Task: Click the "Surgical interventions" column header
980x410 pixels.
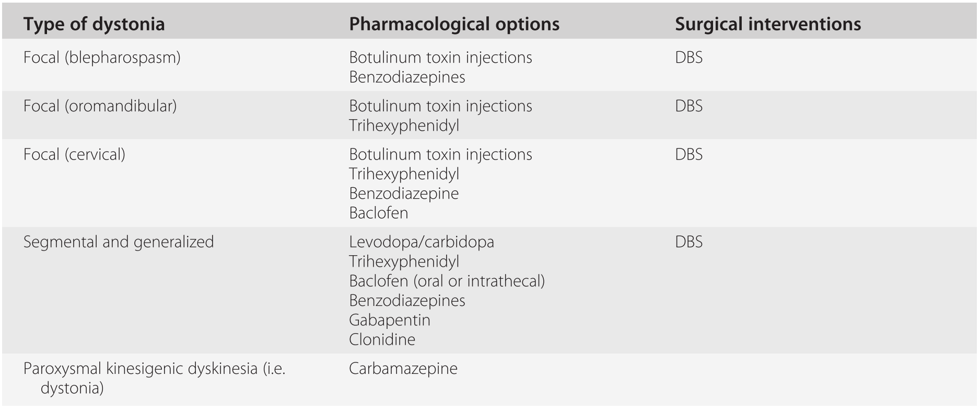Action: pos(767,24)
